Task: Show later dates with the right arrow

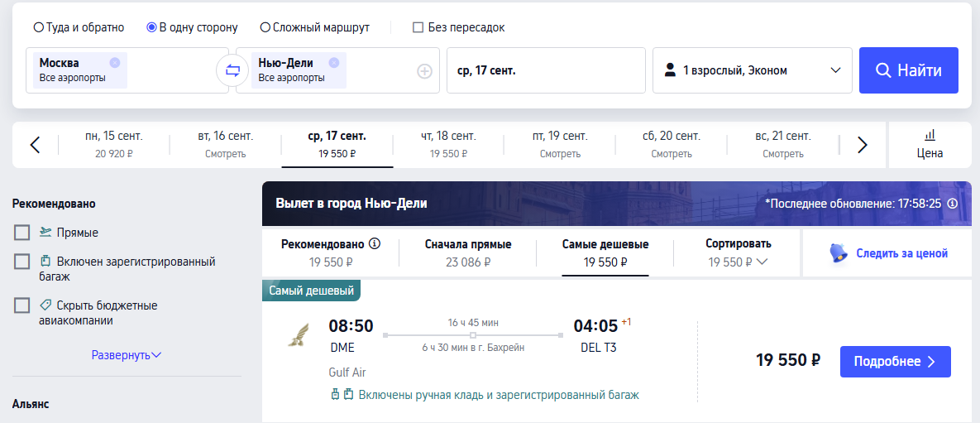Action: (863, 145)
